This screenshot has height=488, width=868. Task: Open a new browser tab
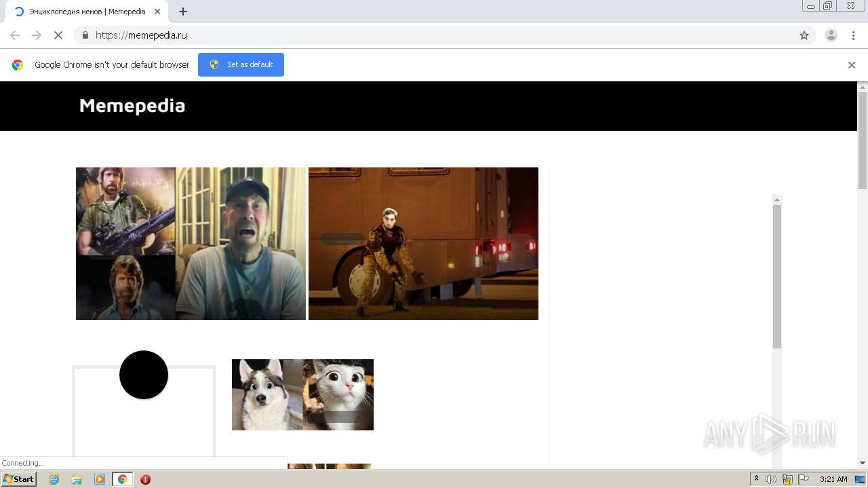coord(183,12)
